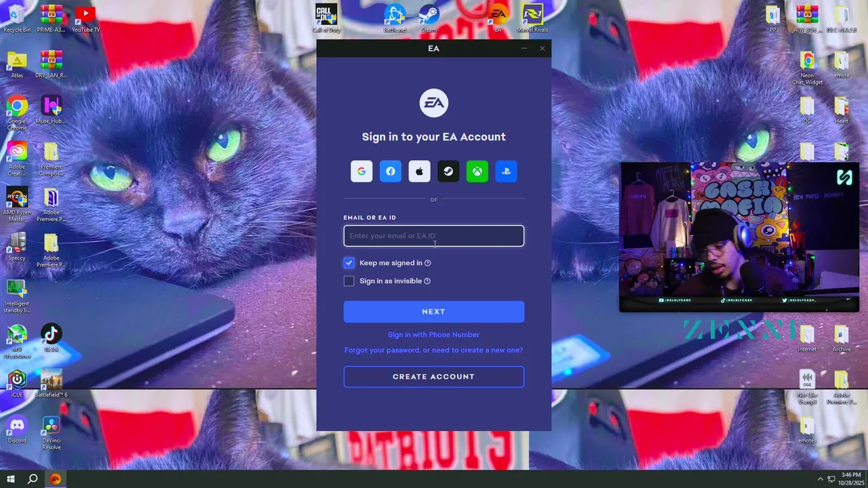868x488 pixels.
Task: Click the NEXT button
Action: coord(434,312)
